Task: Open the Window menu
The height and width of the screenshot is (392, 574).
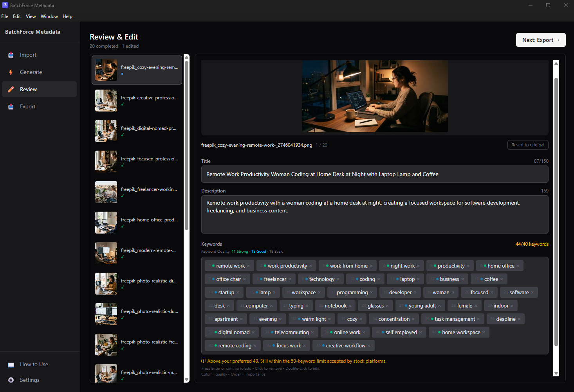Action: click(49, 16)
